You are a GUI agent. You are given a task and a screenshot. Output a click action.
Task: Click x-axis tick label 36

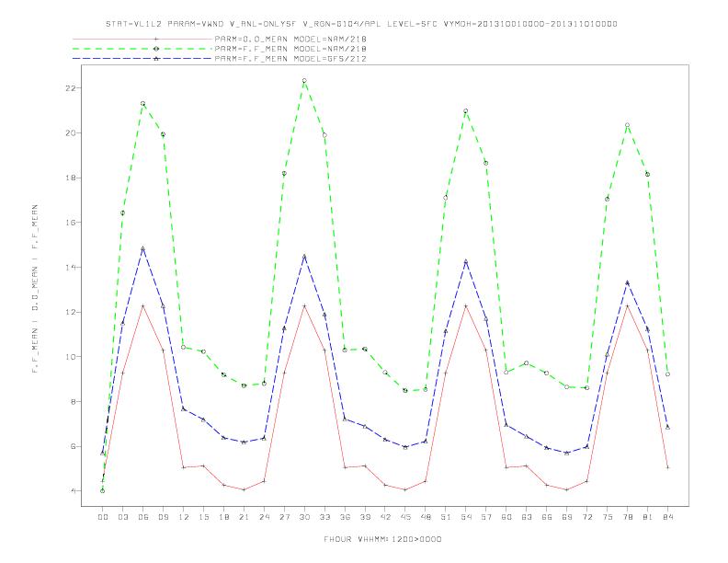[345, 517]
